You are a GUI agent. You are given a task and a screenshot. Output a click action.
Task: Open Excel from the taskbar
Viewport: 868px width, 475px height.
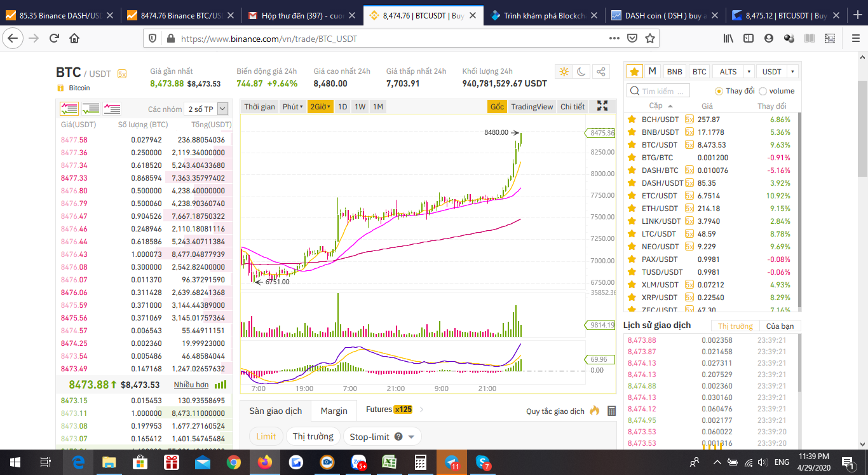390,462
